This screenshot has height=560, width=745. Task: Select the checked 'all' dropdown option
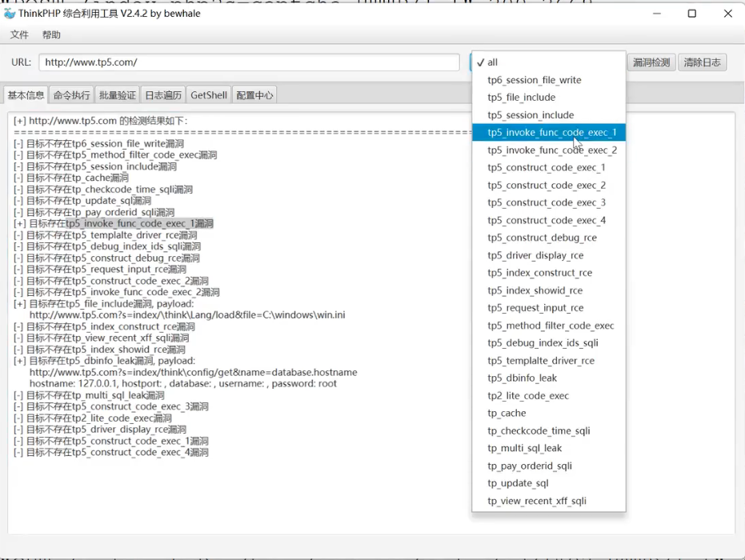click(x=549, y=62)
